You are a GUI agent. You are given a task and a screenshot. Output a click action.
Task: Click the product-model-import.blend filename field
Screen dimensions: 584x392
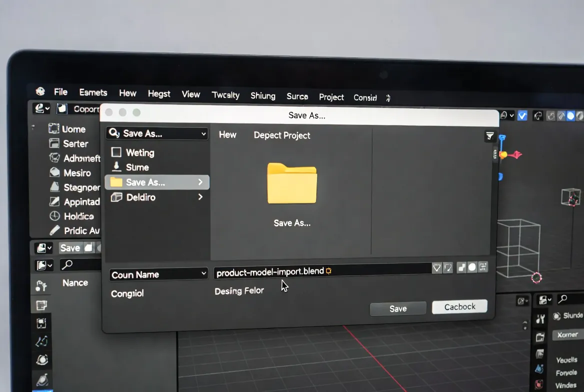pos(322,271)
